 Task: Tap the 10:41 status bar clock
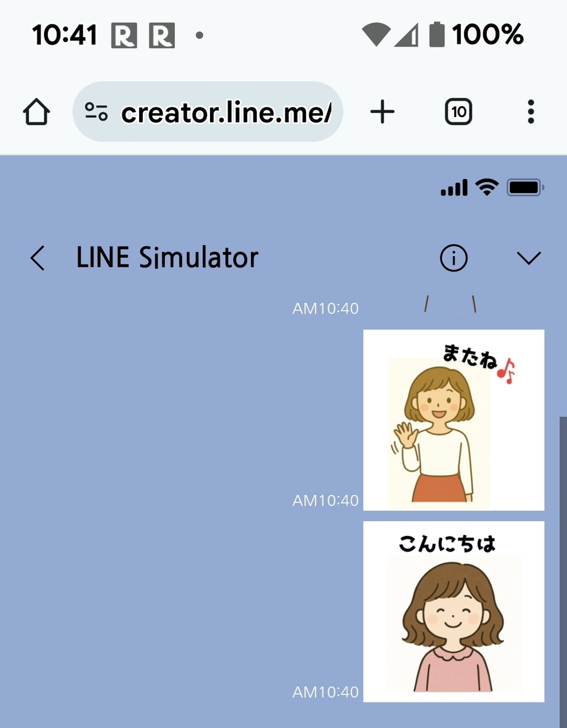coord(64,35)
